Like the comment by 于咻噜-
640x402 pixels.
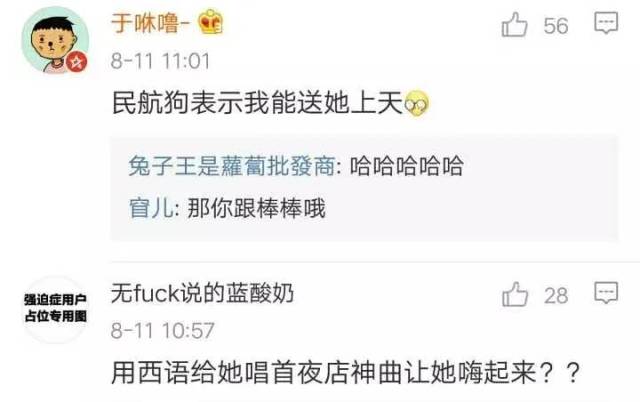pyautogui.click(x=514, y=25)
